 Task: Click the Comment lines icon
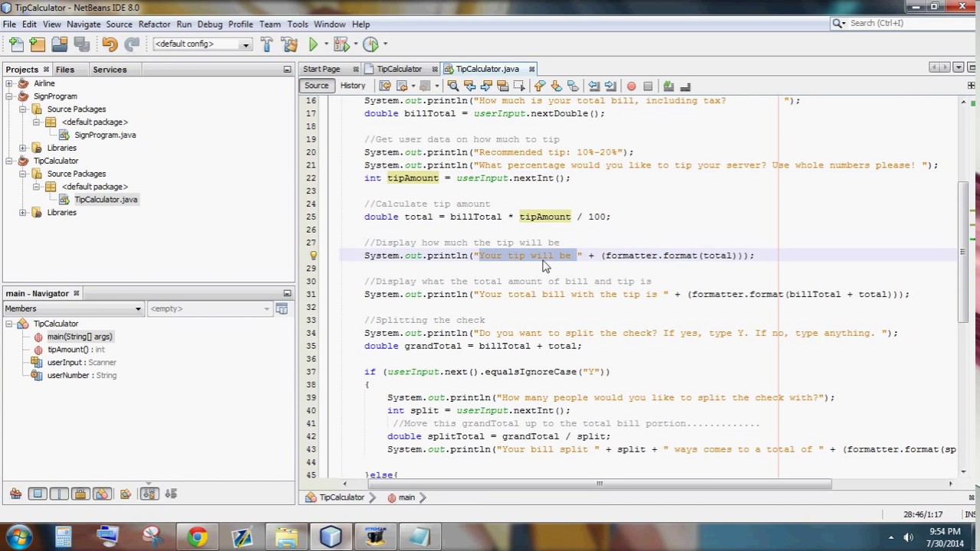tap(668, 86)
